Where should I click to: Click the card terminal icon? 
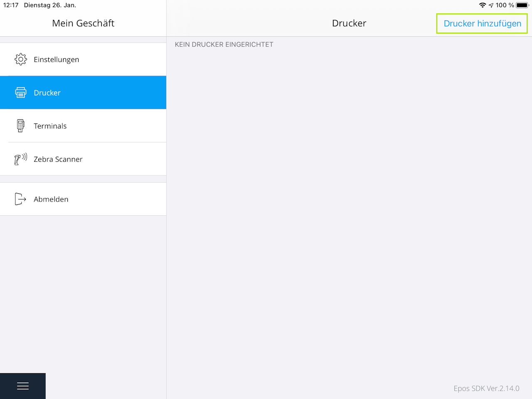coord(20,126)
